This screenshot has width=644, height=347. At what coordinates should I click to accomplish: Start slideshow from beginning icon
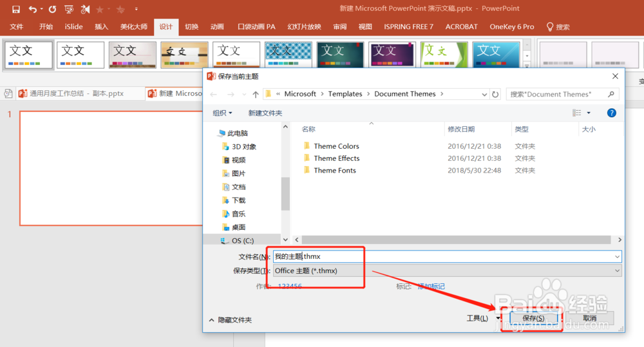(69, 8)
